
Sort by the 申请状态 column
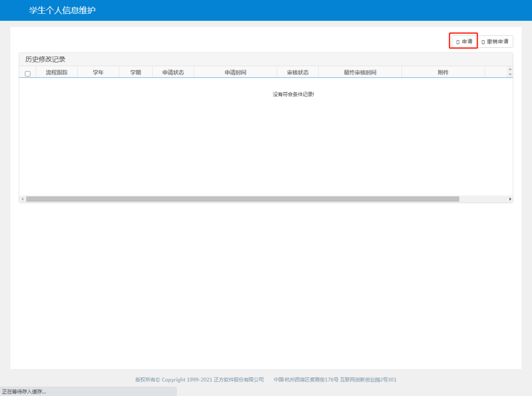click(173, 72)
